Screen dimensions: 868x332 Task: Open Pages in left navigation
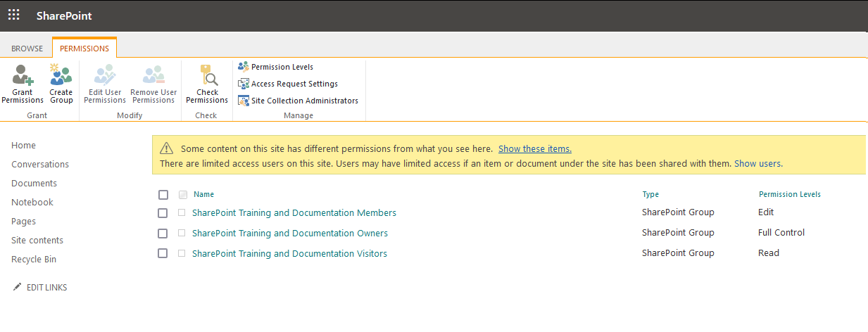(24, 221)
